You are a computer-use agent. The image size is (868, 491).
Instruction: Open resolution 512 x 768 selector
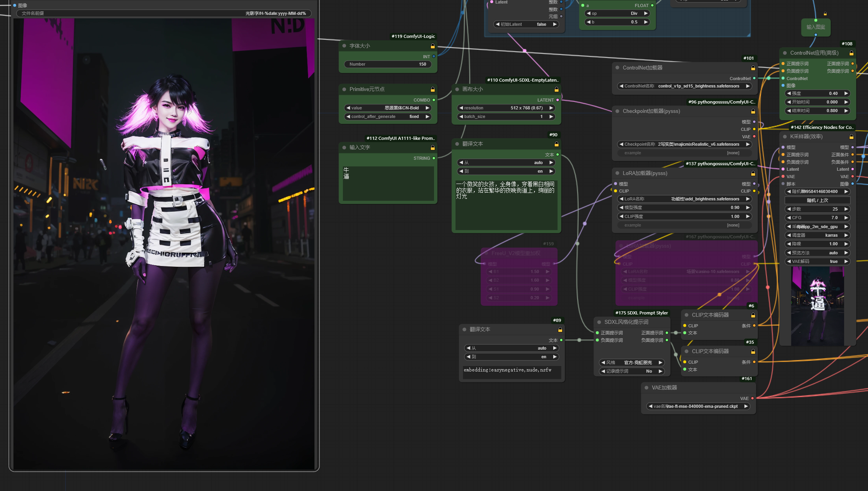[x=506, y=108]
